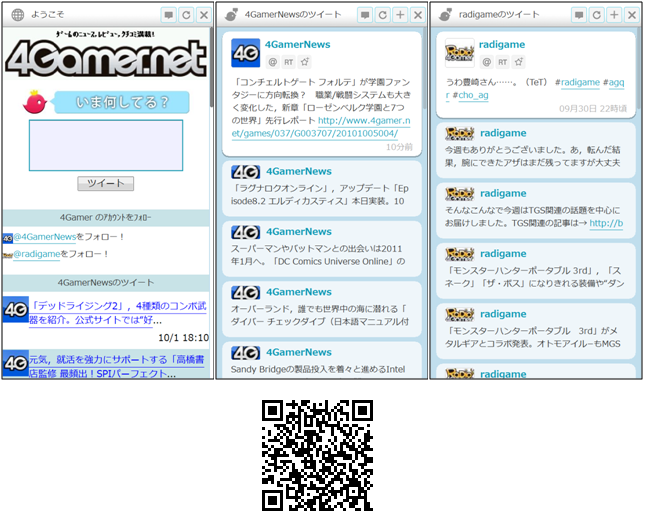The image size is (645, 520).
Task: Click radigame name on expanded tweet
Action: pyautogui.click(x=502, y=44)
